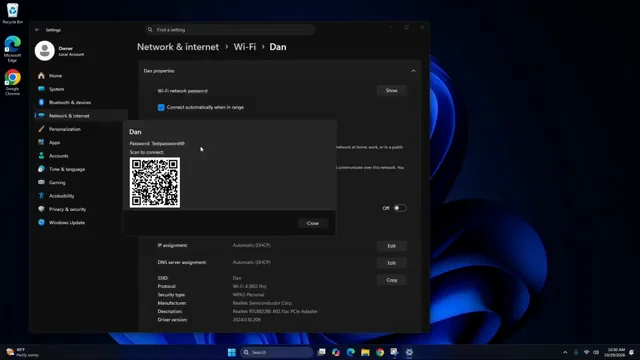Click the Time & language globe icon
Screen dimensions: 640x360
[x=41, y=169]
